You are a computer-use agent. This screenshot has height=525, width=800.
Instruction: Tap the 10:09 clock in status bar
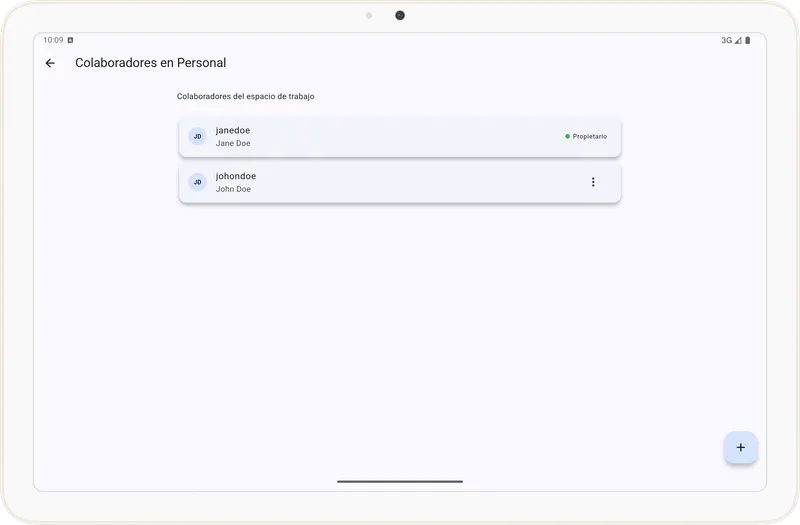pyautogui.click(x=53, y=41)
